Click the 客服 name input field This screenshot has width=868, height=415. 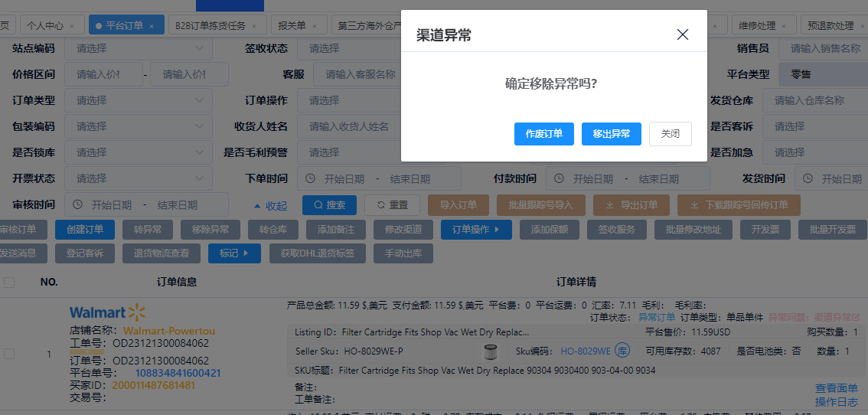[x=357, y=74]
